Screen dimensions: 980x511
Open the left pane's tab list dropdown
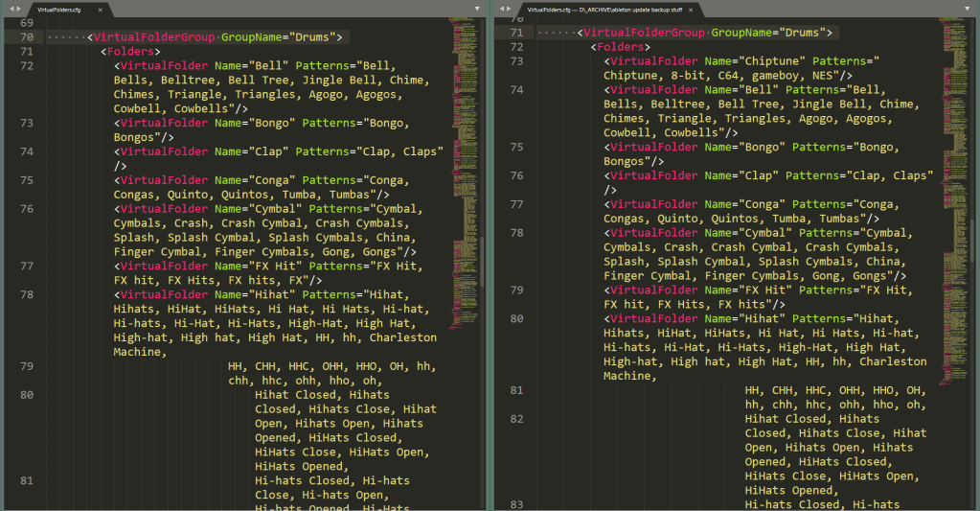point(477,8)
